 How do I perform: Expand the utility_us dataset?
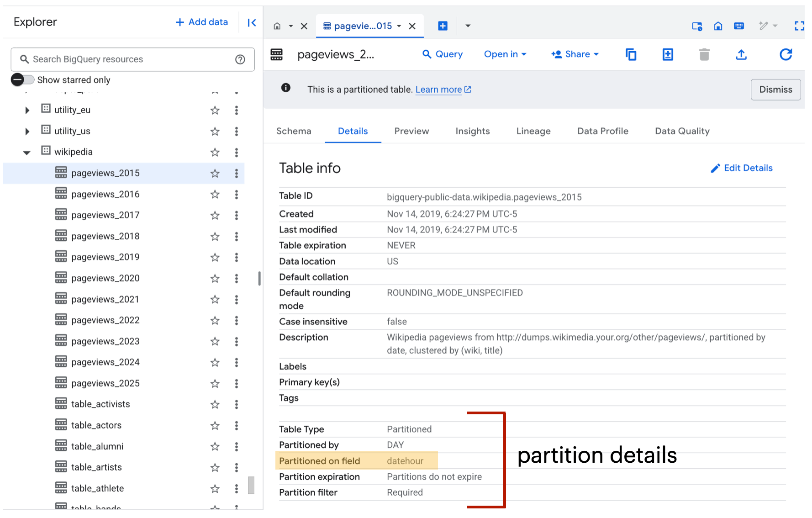click(27, 132)
